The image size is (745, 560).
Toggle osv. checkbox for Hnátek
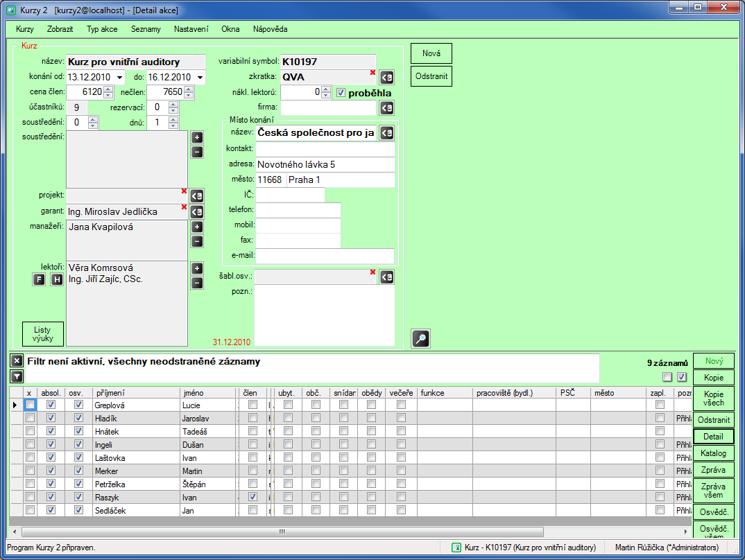(x=78, y=431)
